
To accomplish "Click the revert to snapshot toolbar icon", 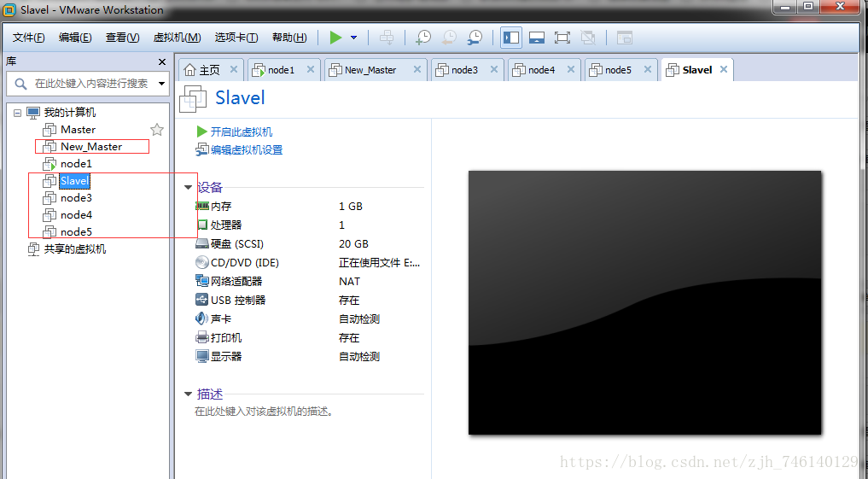I will [x=449, y=38].
